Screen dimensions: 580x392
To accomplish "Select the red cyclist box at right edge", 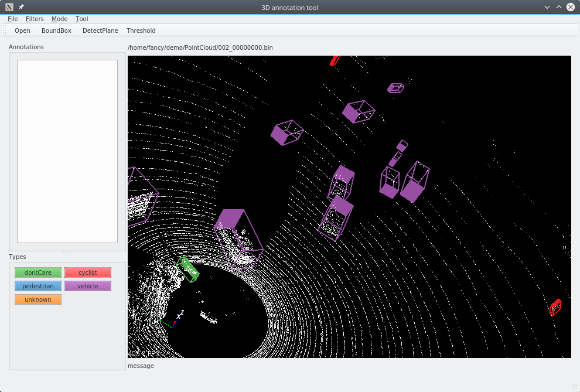I will 555,307.
